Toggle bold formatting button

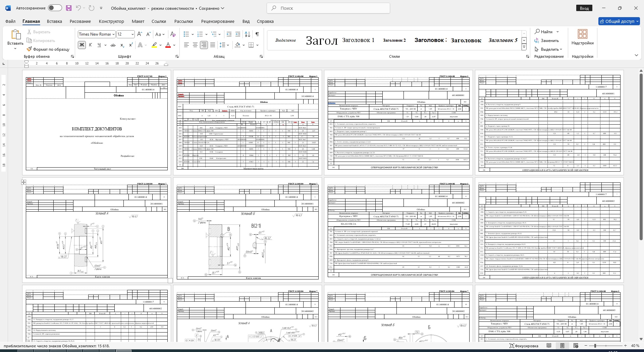pos(82,45)
